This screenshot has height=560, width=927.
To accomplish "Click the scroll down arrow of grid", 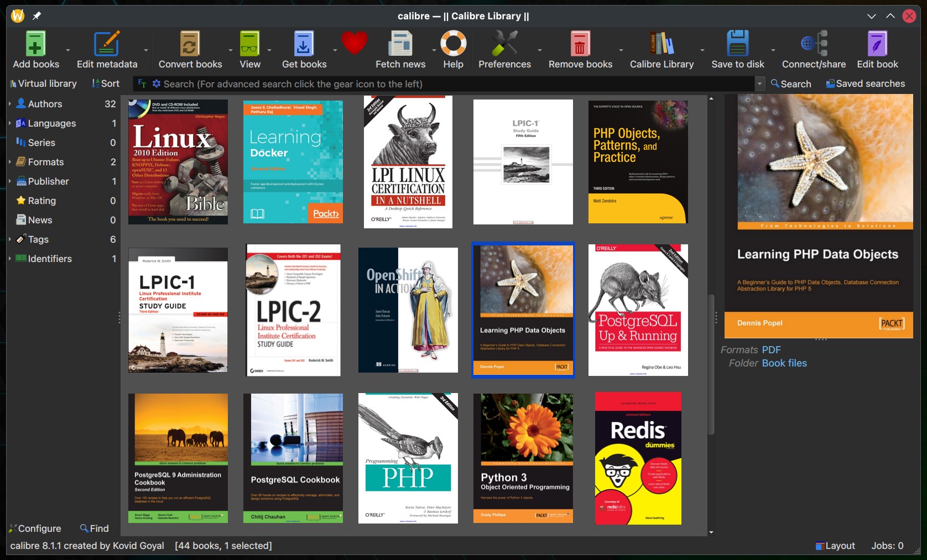I will [x=711, y=532].
